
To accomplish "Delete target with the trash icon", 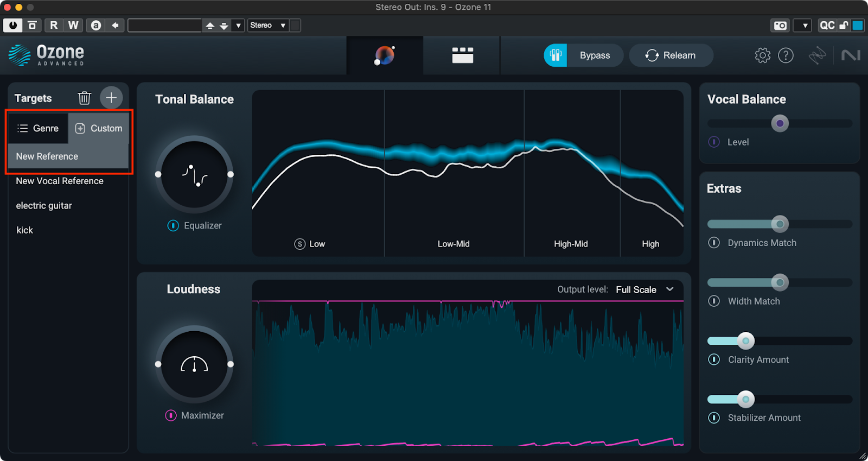I will (x=84, y=98).
